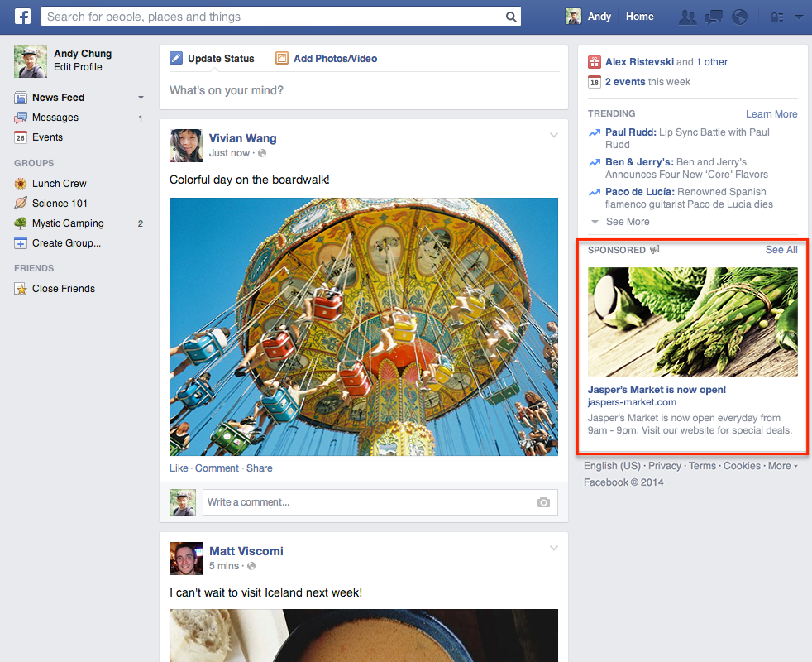Click the Cookies footer link
This screenshot has width=812, height=662.
tap(742, 466)
